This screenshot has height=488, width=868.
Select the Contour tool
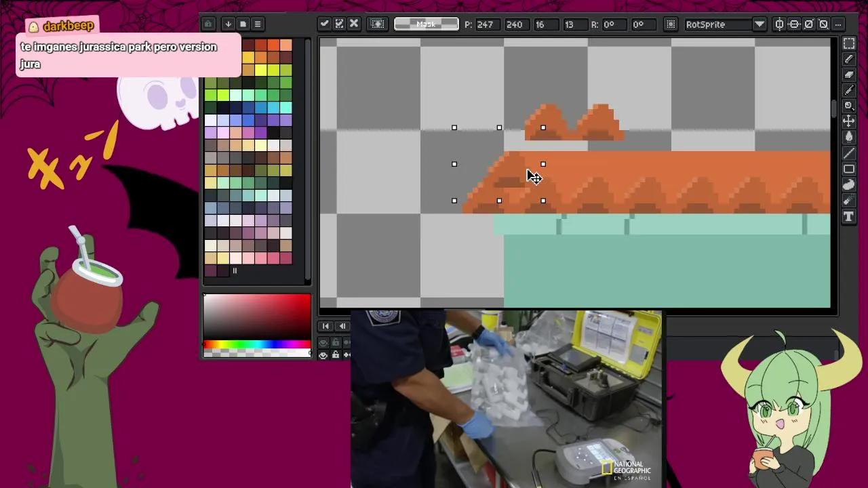pos(849,184)
